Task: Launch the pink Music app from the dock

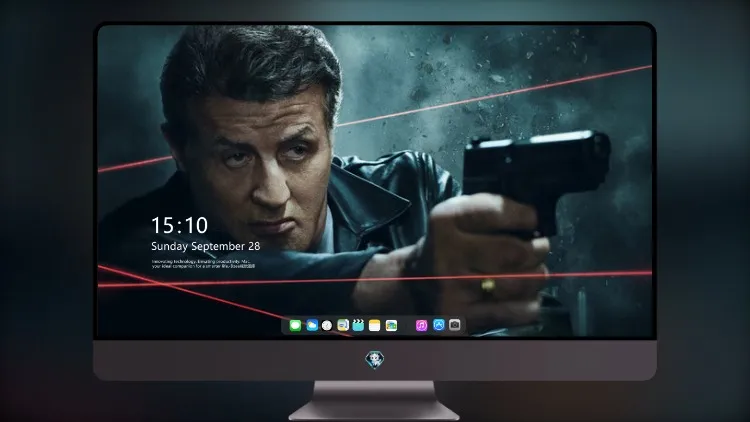Action: [x=421, y=325]
